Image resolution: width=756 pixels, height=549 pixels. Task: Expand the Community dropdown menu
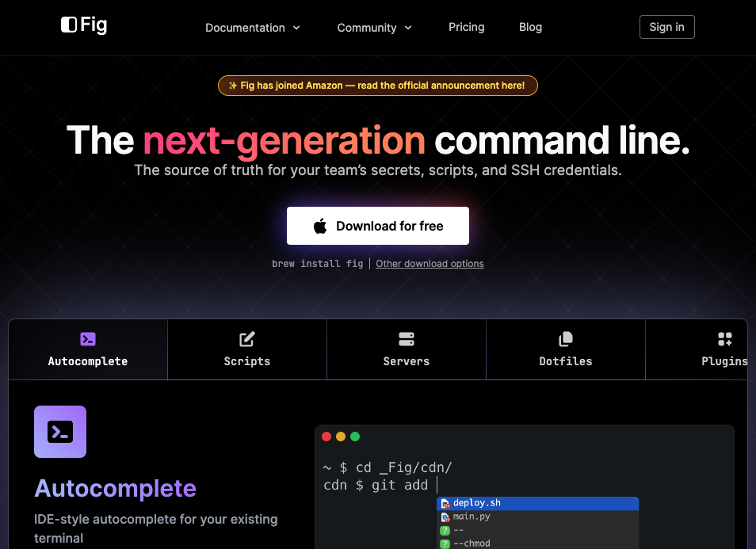pos(375,28)
